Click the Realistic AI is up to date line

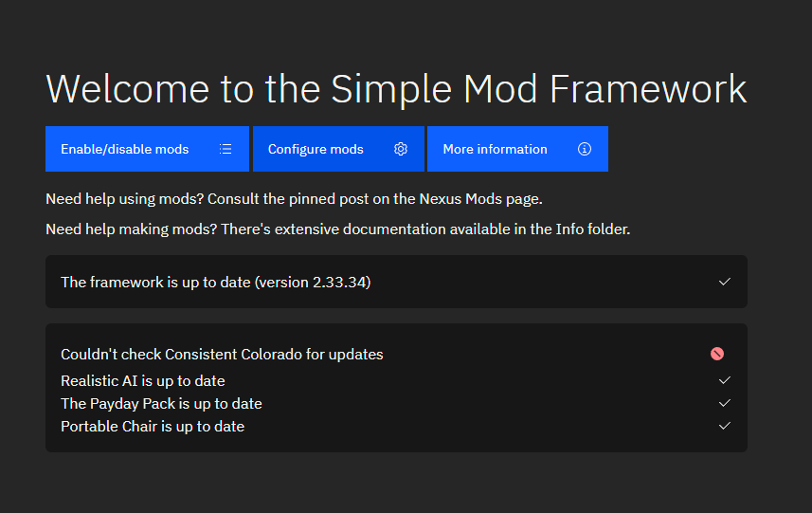tap(143, 380)
